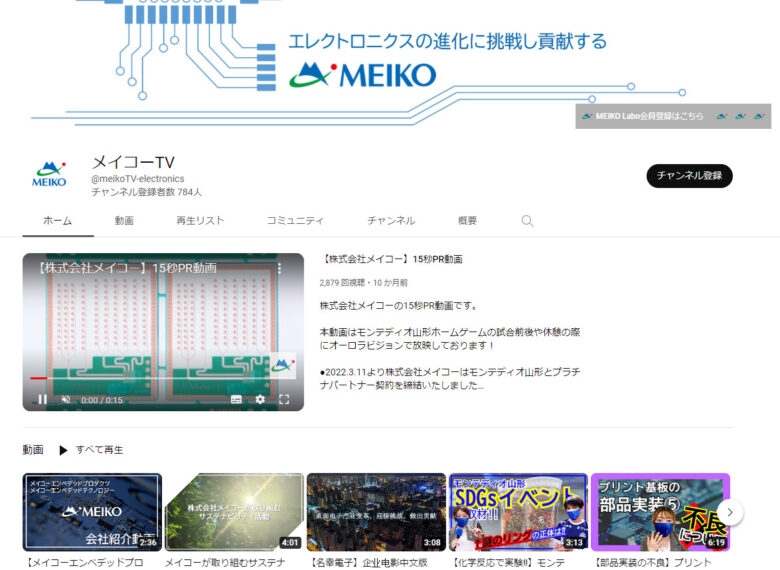Play all videos with すべて再生

99,450
